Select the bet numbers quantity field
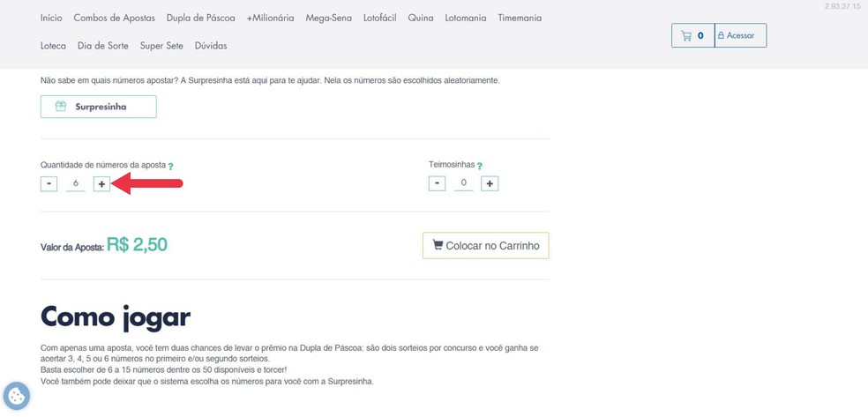 click(x=75, y=183)
